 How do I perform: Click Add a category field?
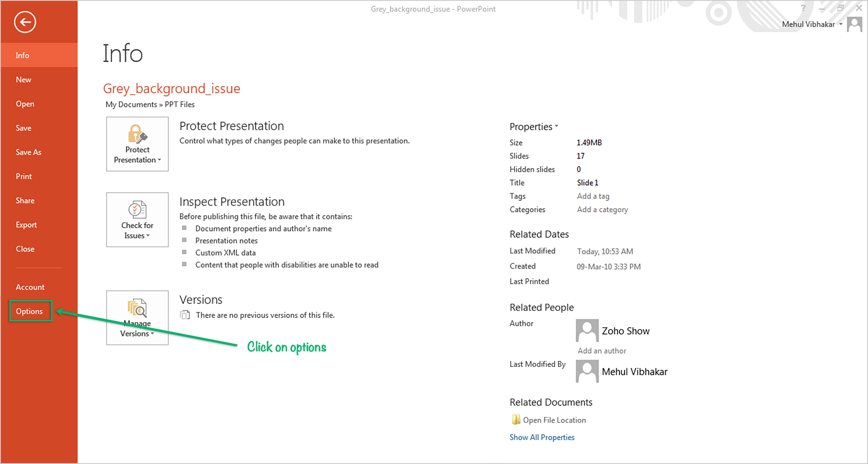[602, 210]
